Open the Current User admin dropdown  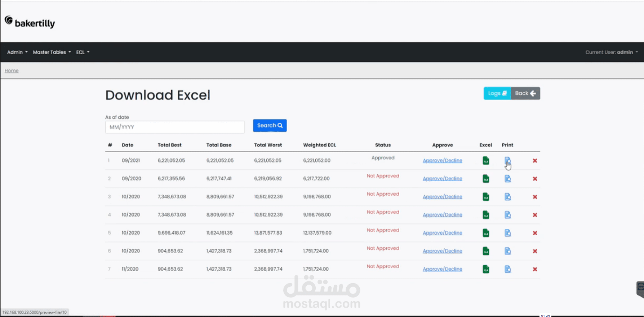[x=612, y=52]
